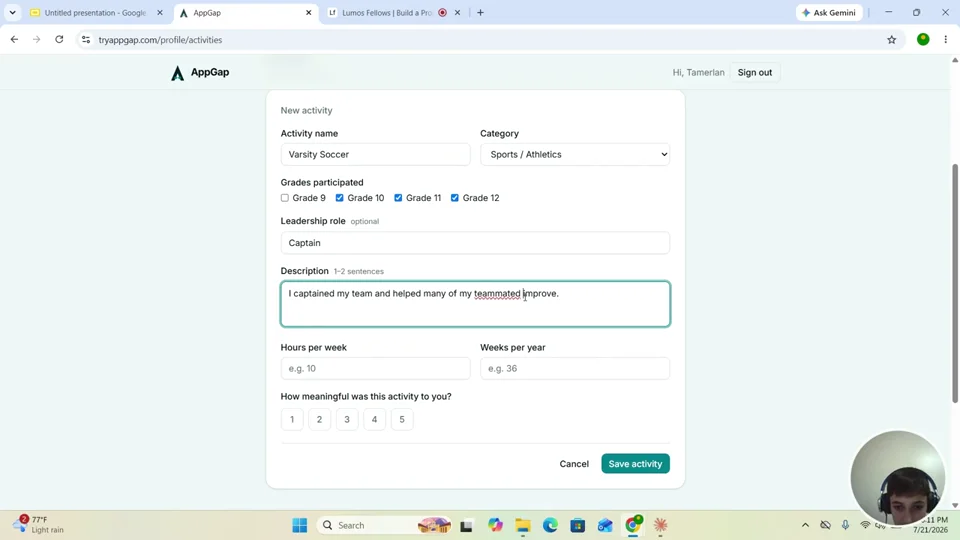Open a new browser tab
Image resolution: width=960 pixels, height=540 pixels.
[x=480, y=12]
